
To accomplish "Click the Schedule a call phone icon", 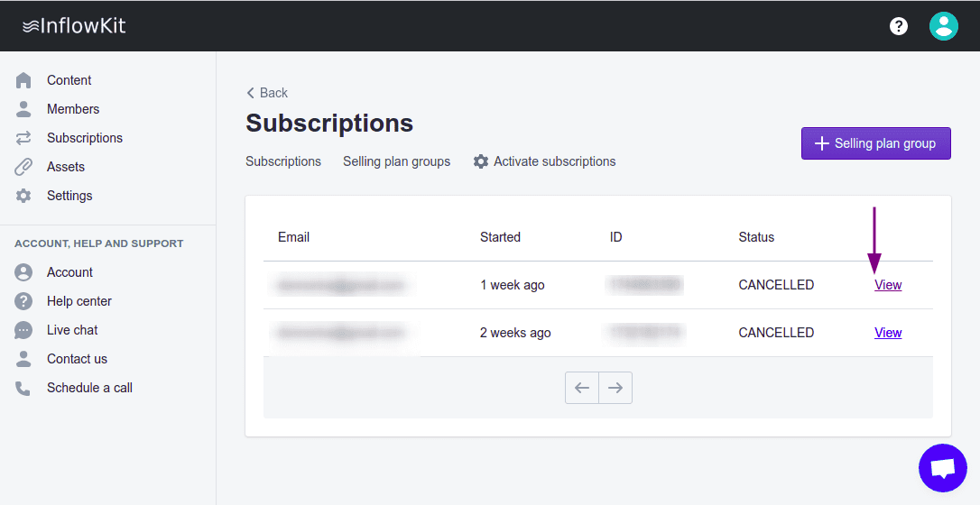I will click(23, 388).
